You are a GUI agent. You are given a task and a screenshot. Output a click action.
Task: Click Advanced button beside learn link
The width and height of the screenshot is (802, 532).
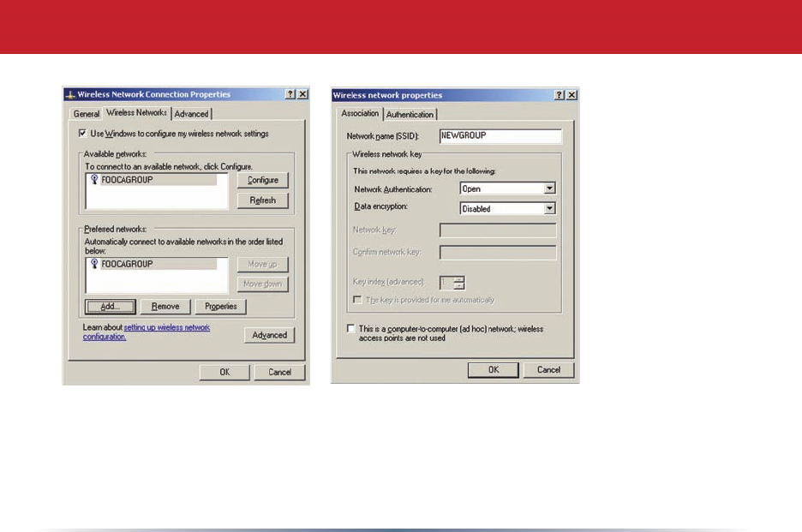point(270,335)
